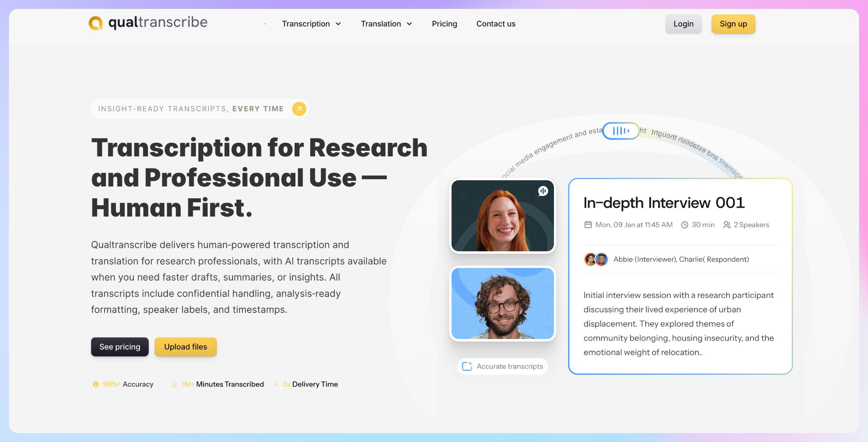Click the Transcription for Research headline
The image size is (868, 442).
click(x=259, y=177)
